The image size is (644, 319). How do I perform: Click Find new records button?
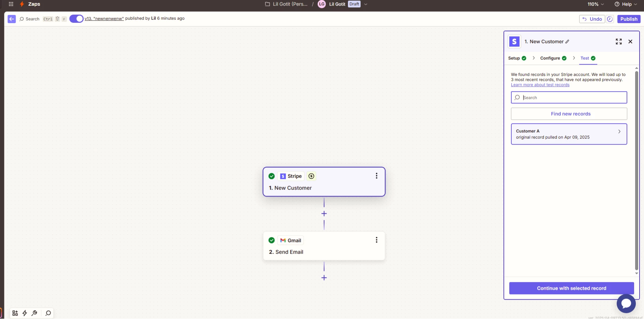pyautogui.click(x=569, y=114)
